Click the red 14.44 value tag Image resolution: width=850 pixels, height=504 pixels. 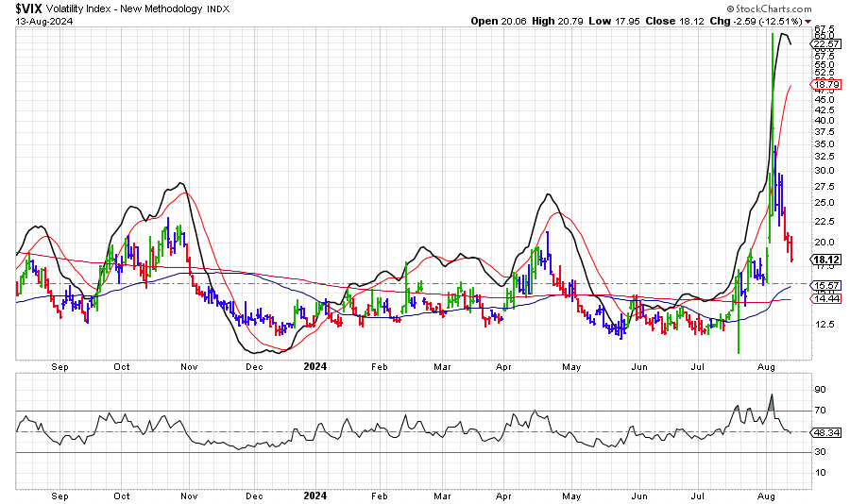pyautogui.click(x=825, y=298)
